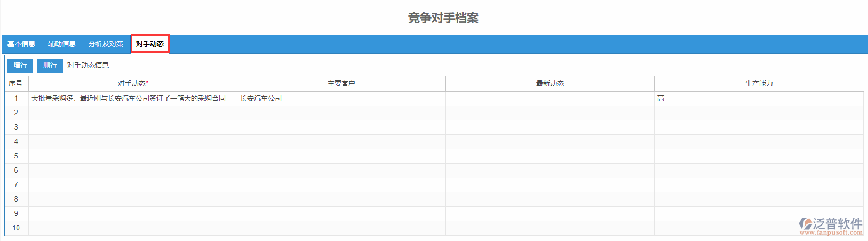
Task: Select the 分析及对策 tab
Action: point(106,44)
